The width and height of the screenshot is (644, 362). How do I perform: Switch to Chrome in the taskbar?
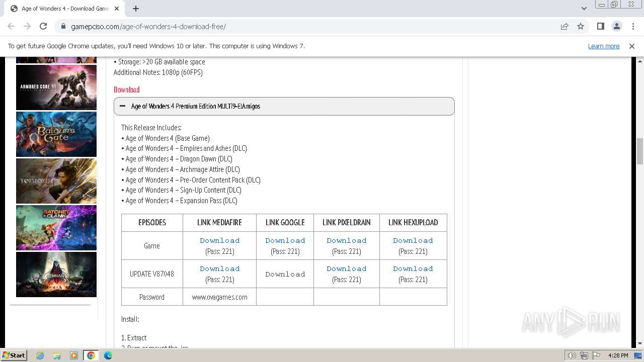tap(91, 355)
